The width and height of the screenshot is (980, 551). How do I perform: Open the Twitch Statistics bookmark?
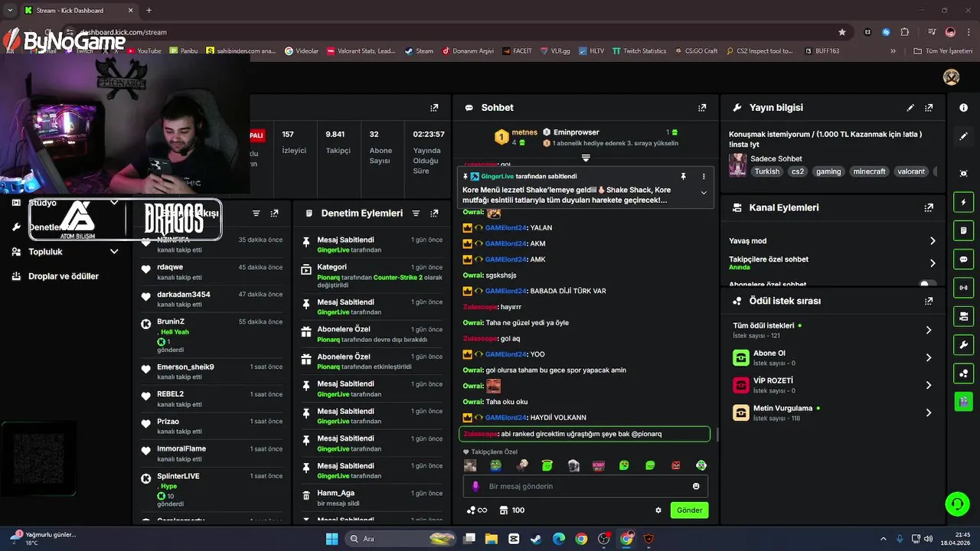(x=639, y=51)
